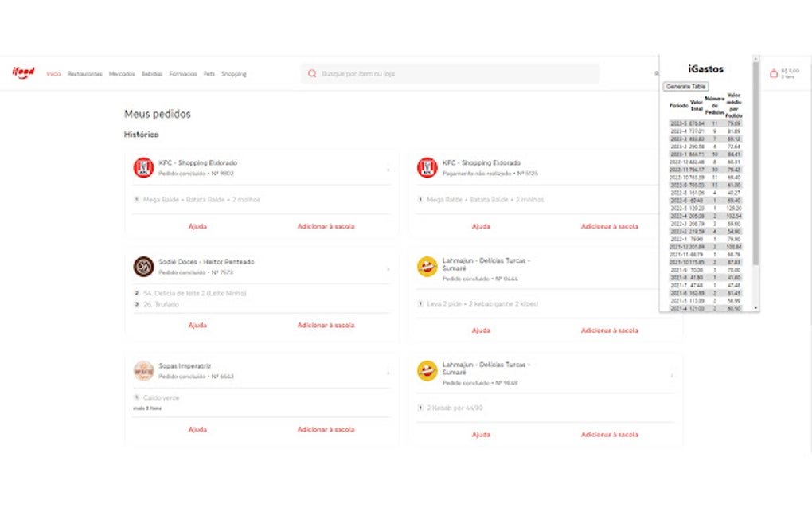The image size is (812, 508).
Task: Click Ajuda on the 'Leva 2 pide' Lahmajun order
Action: click(x=481, y=330)
